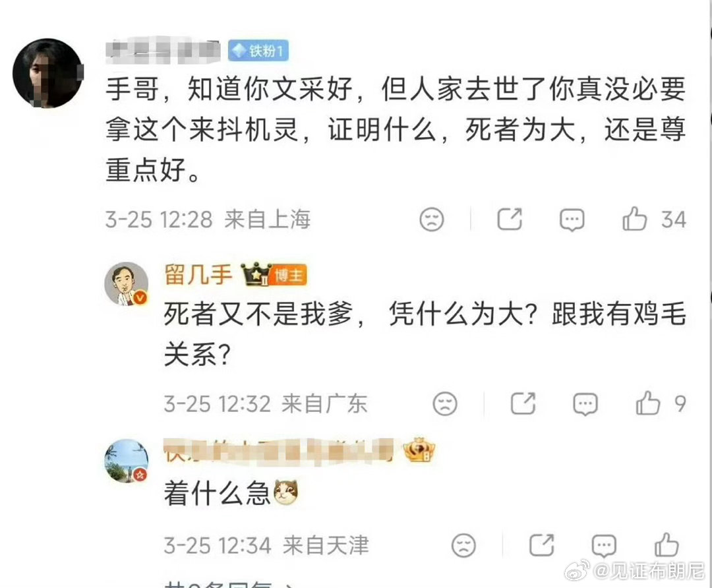Reply to the Tianjin comment
712x588 pixels.
point(603,546)
